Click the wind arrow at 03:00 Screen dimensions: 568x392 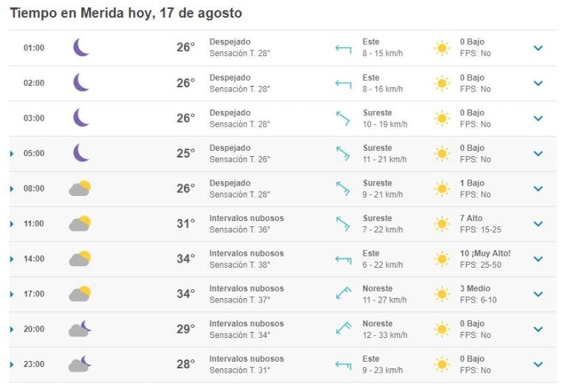click(342, 118)
